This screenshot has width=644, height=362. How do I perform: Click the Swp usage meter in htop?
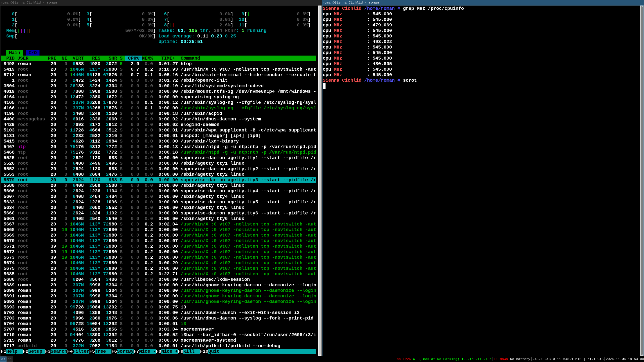point(81,36)
